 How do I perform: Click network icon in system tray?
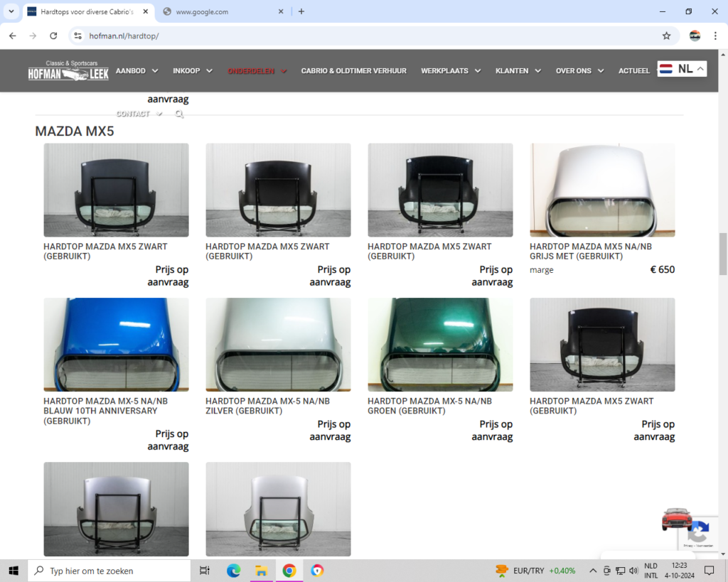[620, 571]
